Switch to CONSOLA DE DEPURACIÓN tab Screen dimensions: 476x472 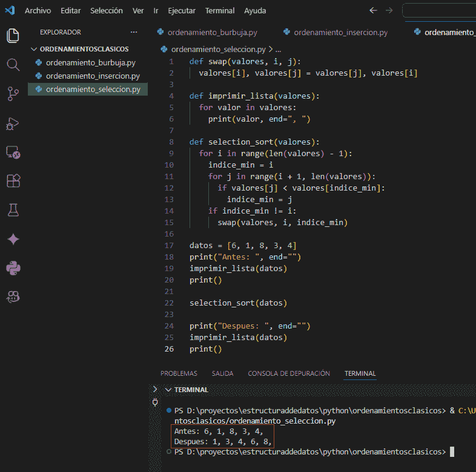(289, 373)
